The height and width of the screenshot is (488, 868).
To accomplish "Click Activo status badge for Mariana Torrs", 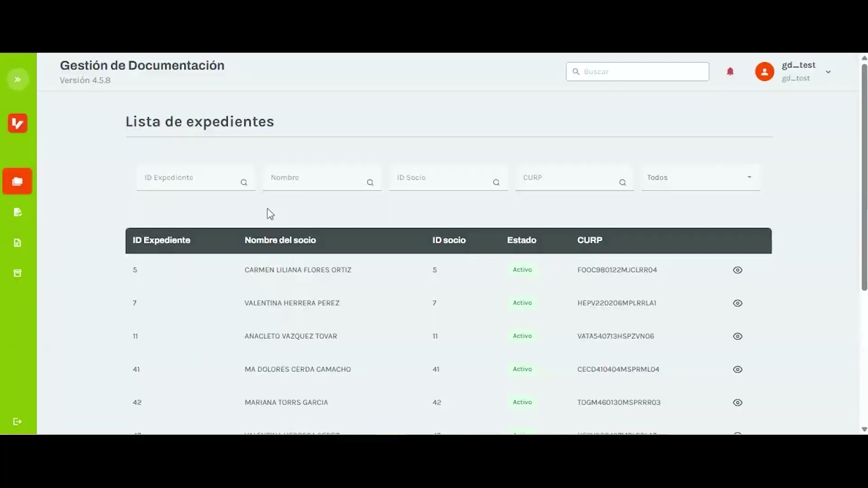I will tap(522, 402).
